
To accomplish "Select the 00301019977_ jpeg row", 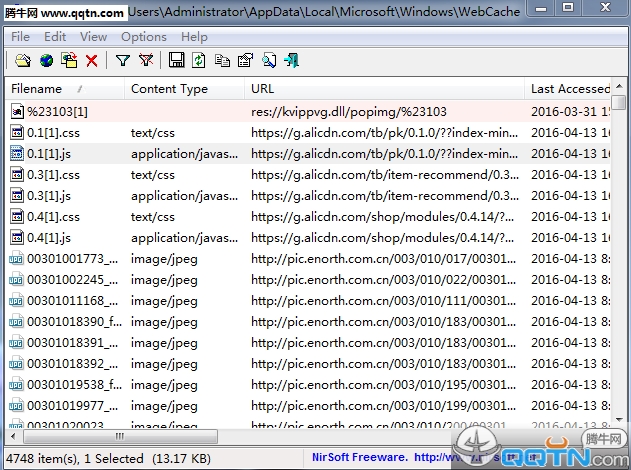I will 308,405.
